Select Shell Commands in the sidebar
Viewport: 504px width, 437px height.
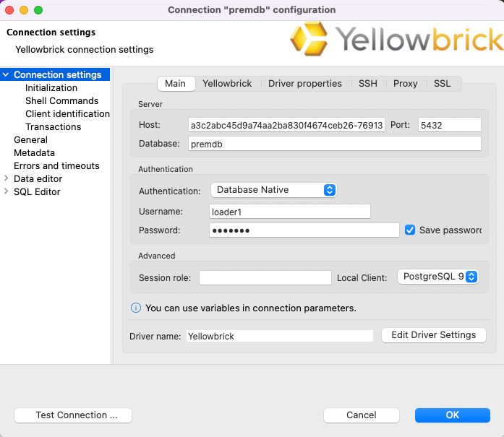coord(61,101)
